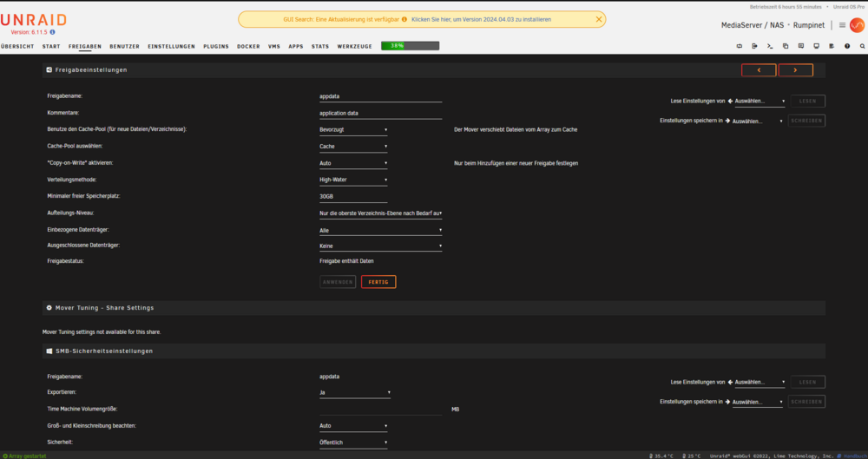Open the Einbezogene Datenträger Alle dropdown
The width and height of the screenshot is (868, 459).
pyautogui.click(x=380, y=230)
